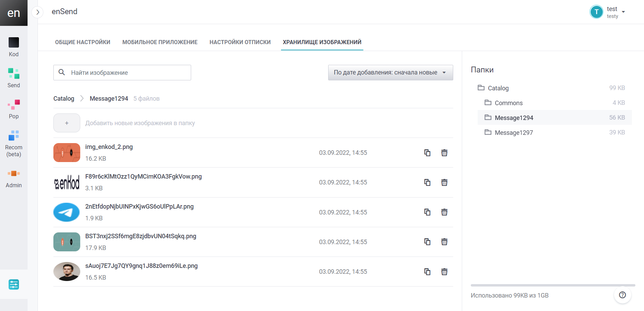Copy link for the Telegram logo image

point(427,212)
